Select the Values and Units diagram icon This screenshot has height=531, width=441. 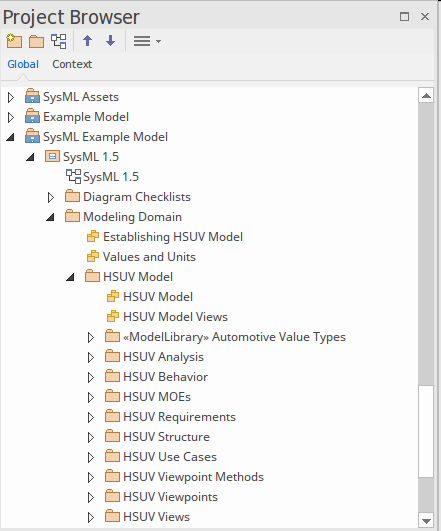(x=93, y=256)
